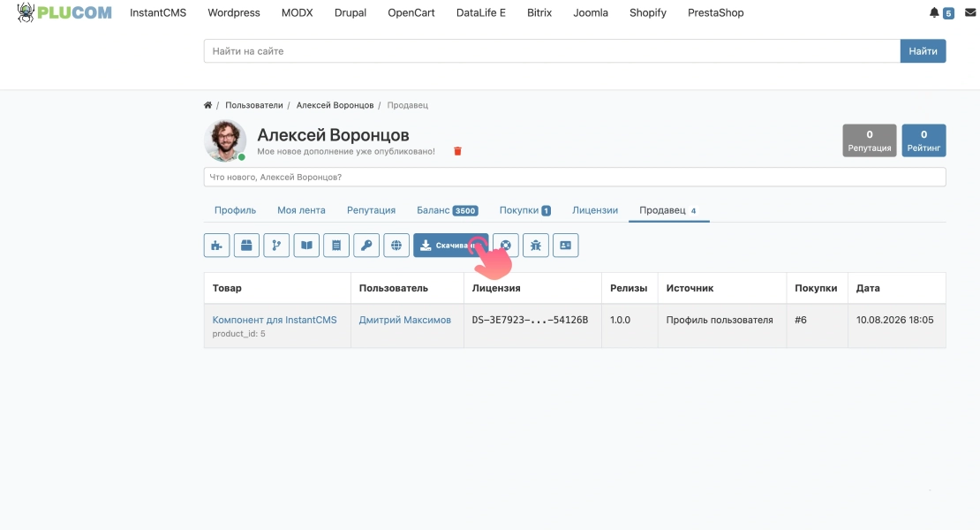This screenshot has height=530, width=980.
Task: Select the Скачивания downloads button
Action: tap(450, 245)
